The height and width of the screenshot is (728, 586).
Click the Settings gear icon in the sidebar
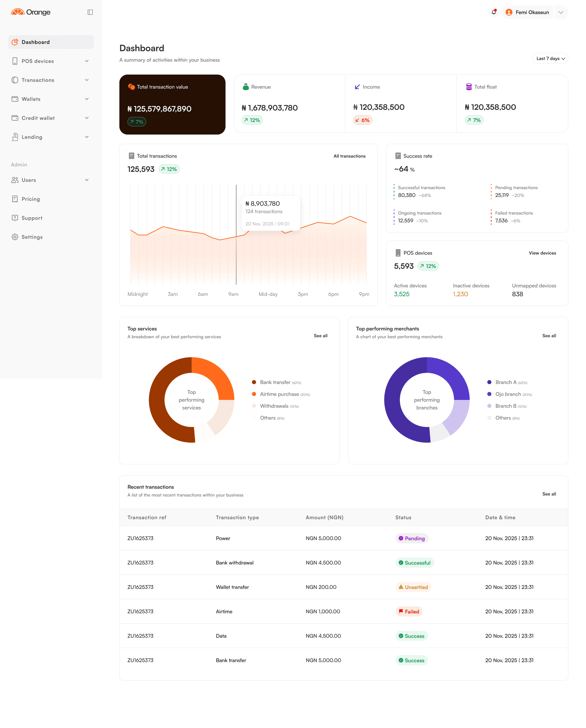[x=15, y=237]
